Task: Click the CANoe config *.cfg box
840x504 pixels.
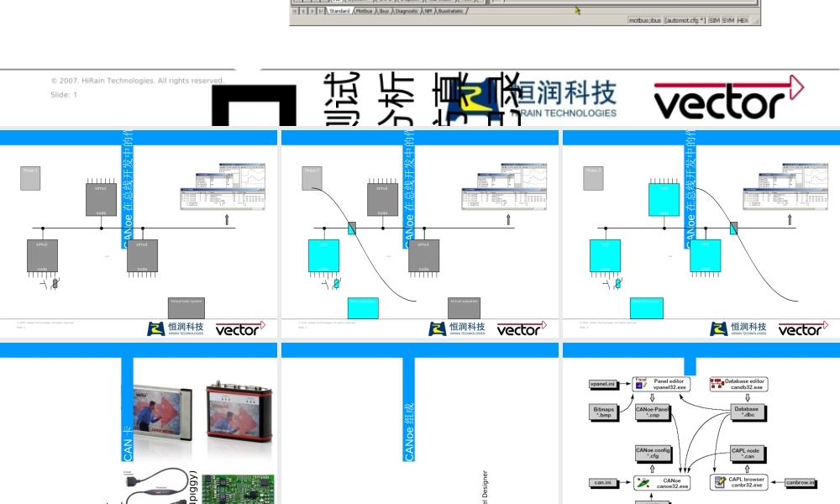Action: point(653,454)
